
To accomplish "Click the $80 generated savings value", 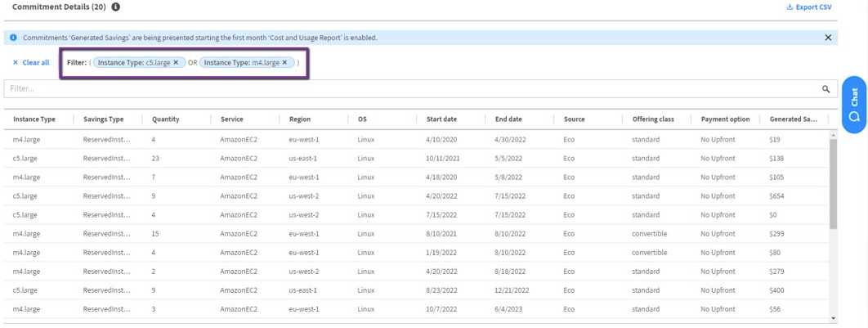I will [x=775, y=253].
